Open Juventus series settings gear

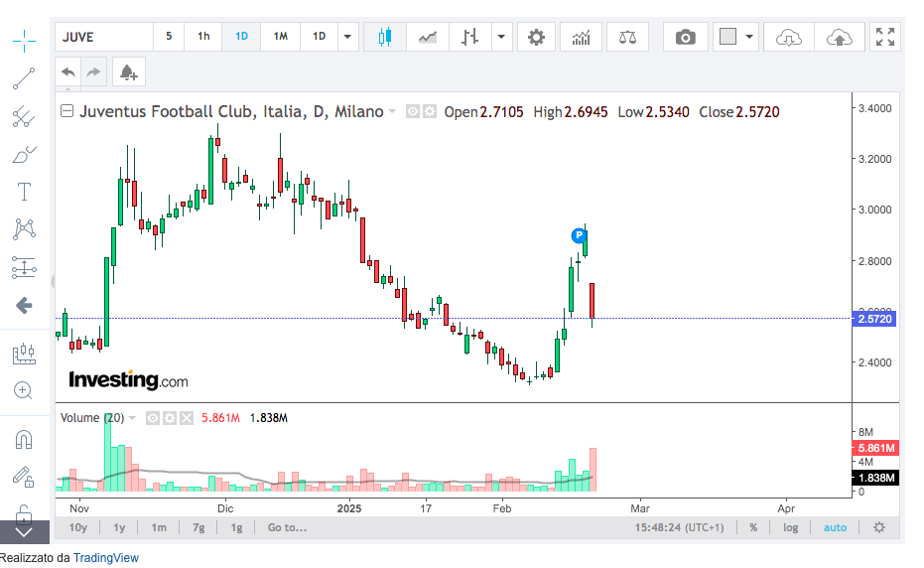430,111
